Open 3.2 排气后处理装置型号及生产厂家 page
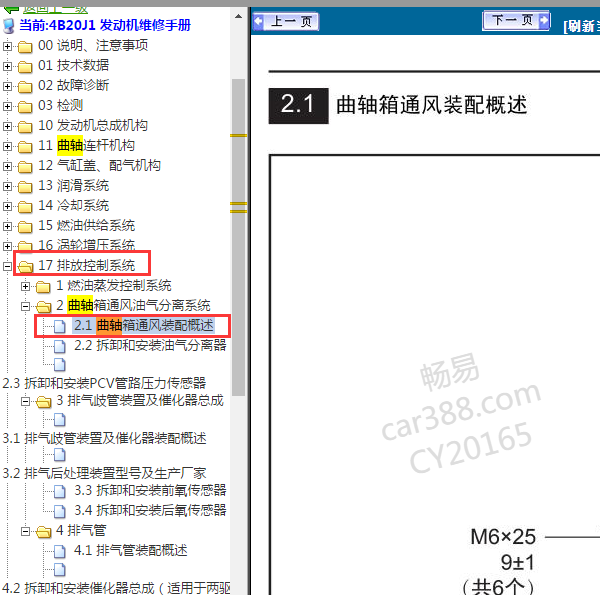The image size is (600, 595). coord(104,473)
